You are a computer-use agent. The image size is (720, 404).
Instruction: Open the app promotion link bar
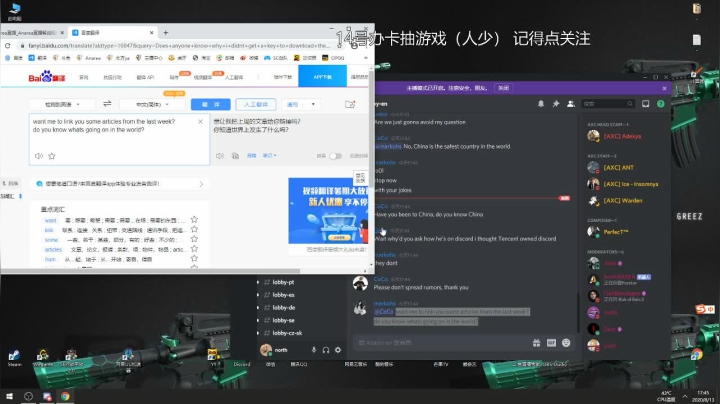tap(119, 184)
